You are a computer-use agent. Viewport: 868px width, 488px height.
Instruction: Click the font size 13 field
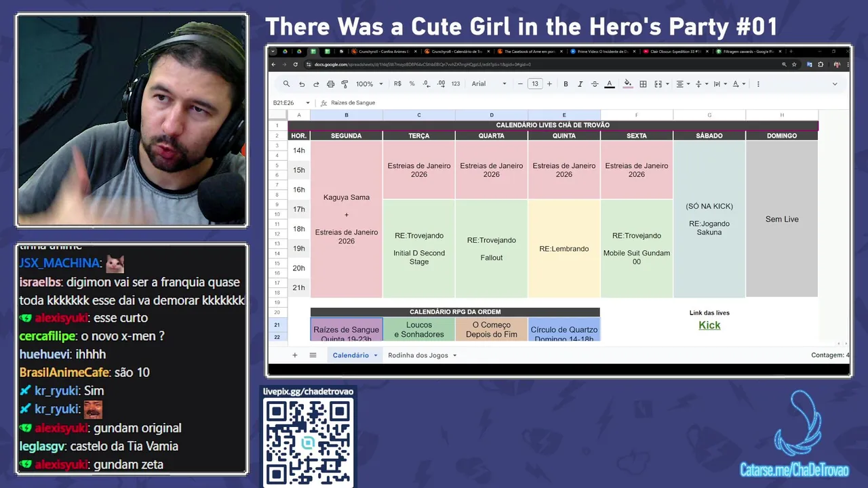point(535,84)
